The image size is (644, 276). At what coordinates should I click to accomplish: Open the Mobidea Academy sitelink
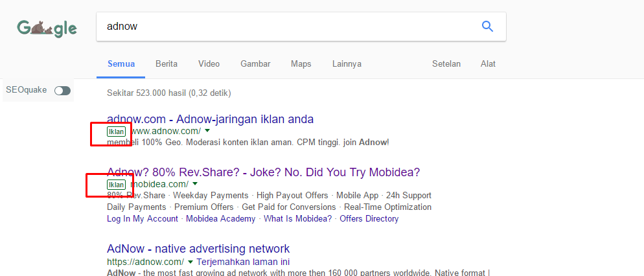pos(220,219)
